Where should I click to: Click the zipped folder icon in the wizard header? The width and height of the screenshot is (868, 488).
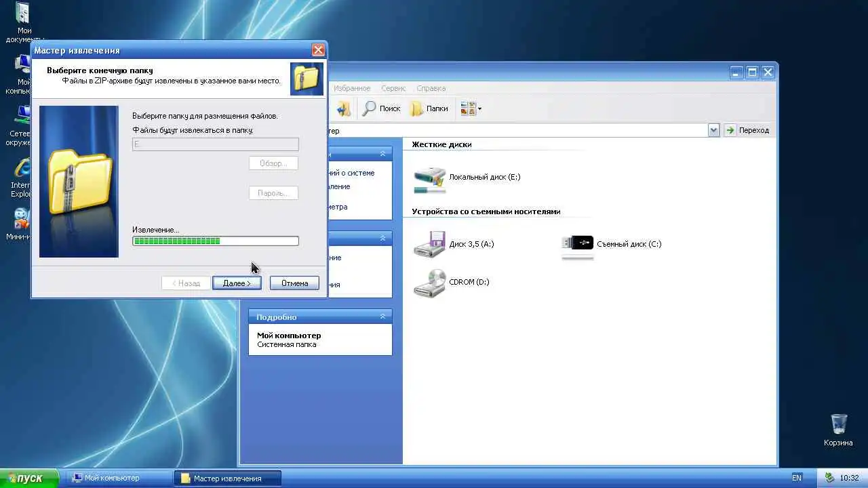click(307, 79)
